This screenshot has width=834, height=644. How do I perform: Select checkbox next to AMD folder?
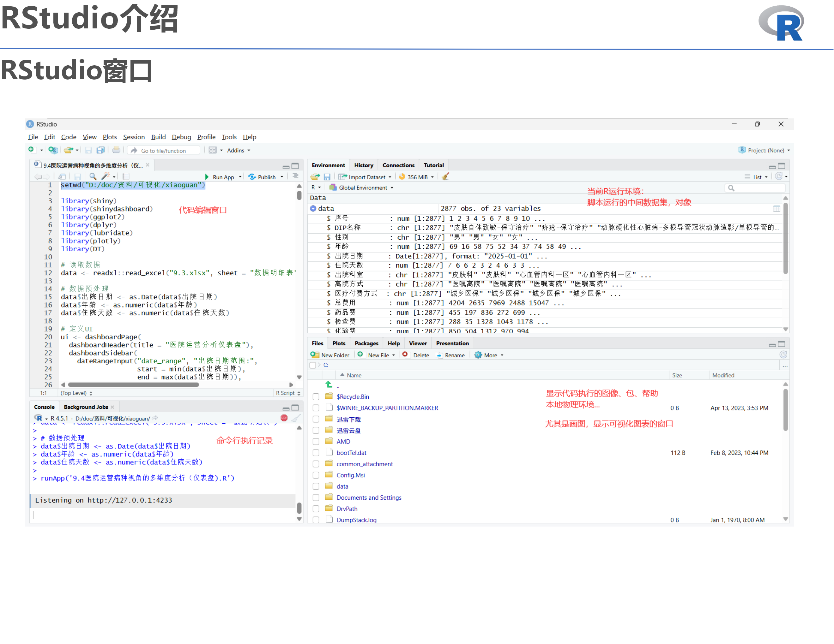pyautogui.click(x=316, y=441)
